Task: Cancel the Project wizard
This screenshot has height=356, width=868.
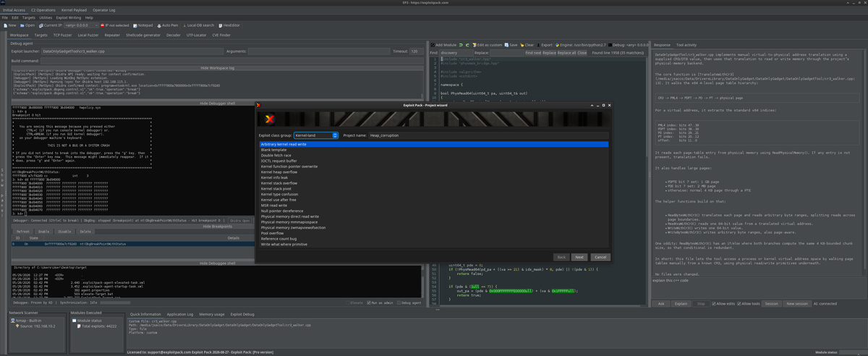Action: [600, 257]
